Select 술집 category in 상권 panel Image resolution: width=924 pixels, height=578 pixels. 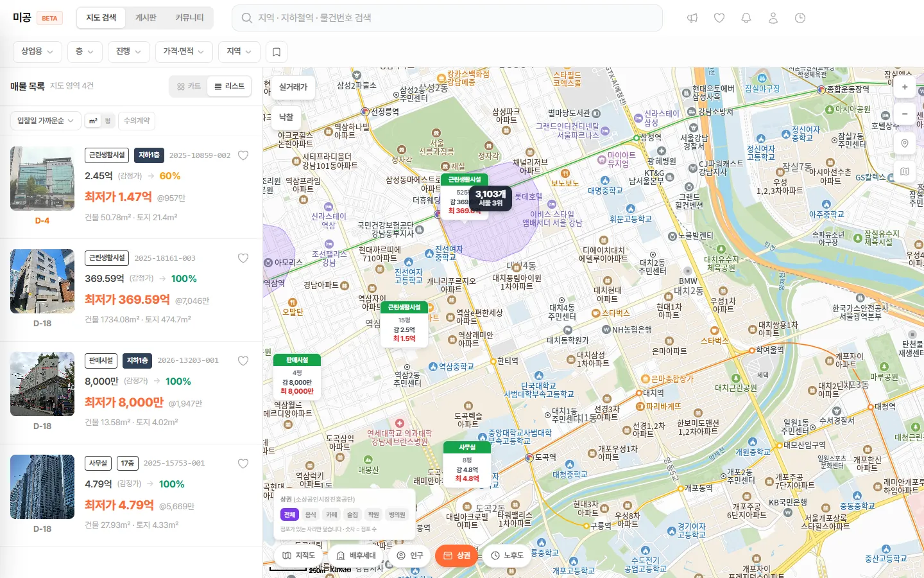(x=352, y=514)
